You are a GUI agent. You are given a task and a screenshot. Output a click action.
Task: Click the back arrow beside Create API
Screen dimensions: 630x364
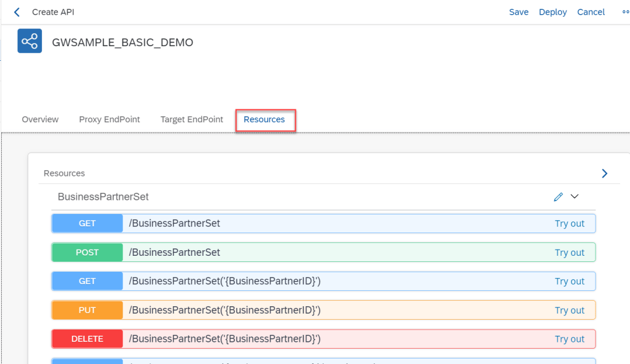17,12
